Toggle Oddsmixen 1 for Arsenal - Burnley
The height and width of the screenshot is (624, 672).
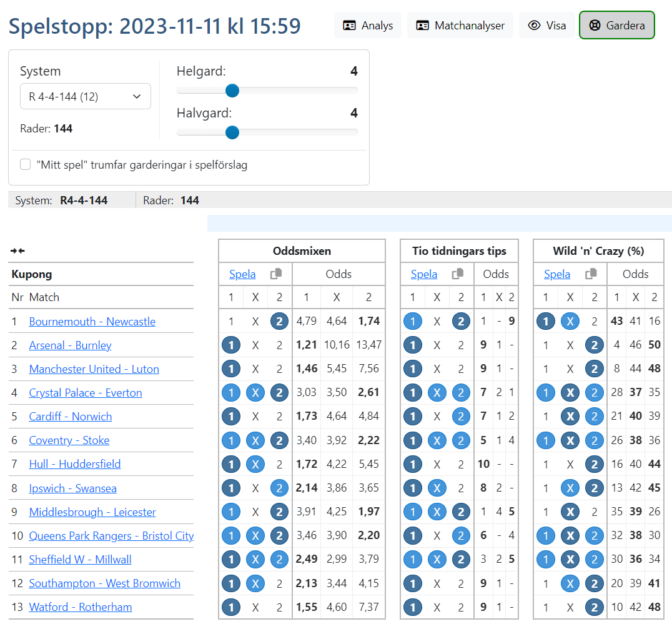point(231,345)
